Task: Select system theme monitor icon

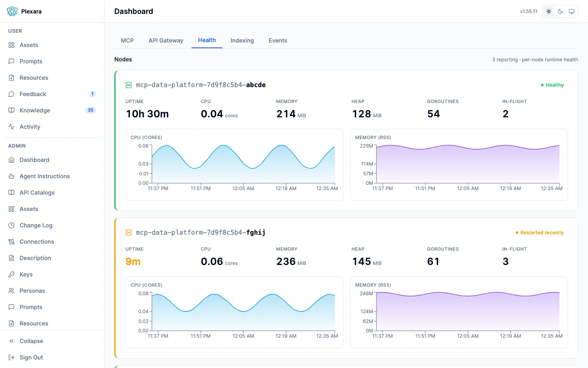Action: [572, 11]
